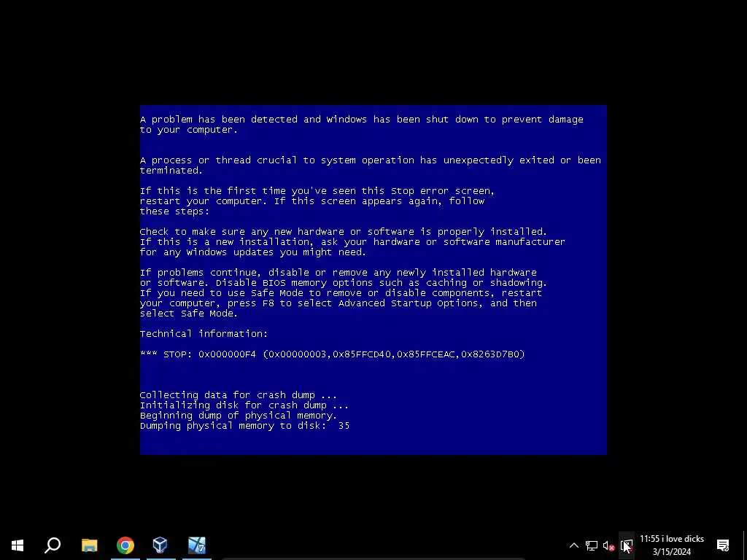This screenshot has width=747, height=560.
Task: Click the muted volume speaker icon
Action: click(x=608, y=545)
